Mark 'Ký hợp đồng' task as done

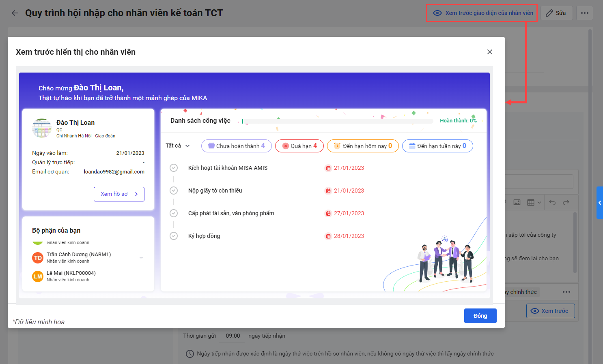[174, 236]
